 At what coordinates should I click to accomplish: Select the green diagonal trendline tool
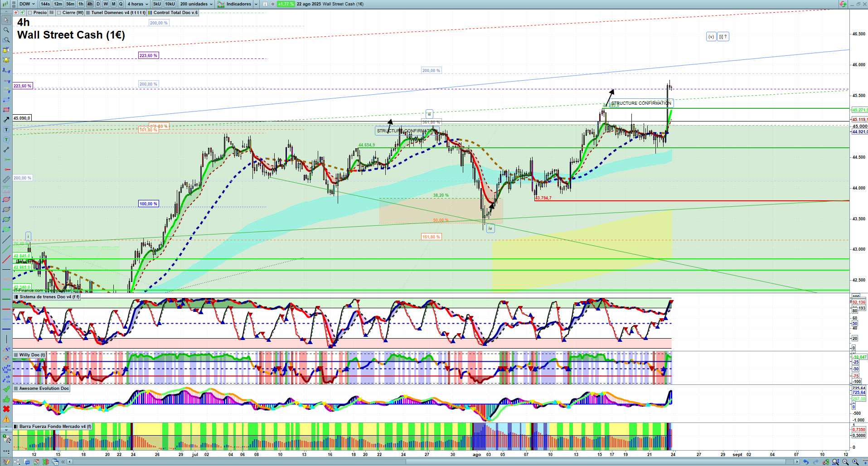[6, 249]
